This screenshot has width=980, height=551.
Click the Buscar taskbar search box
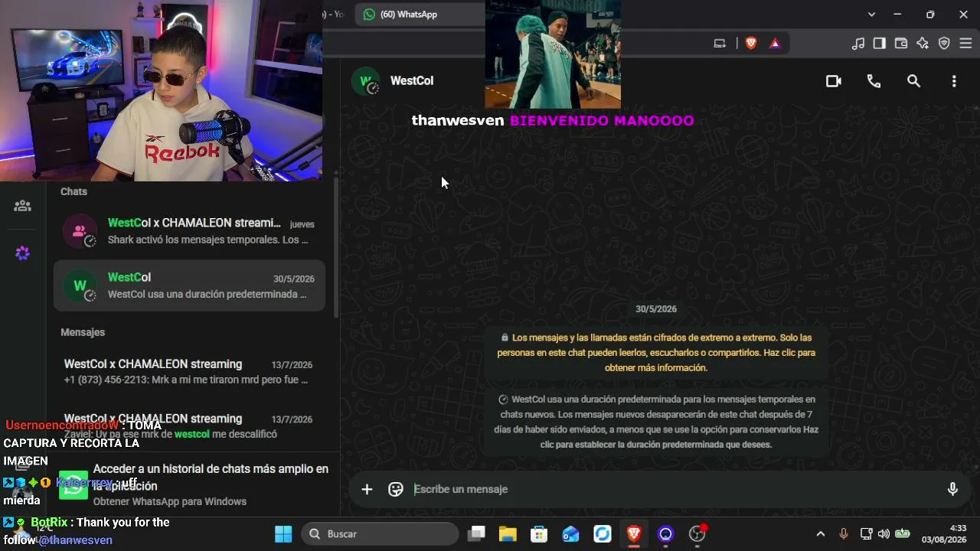point(381,534)
